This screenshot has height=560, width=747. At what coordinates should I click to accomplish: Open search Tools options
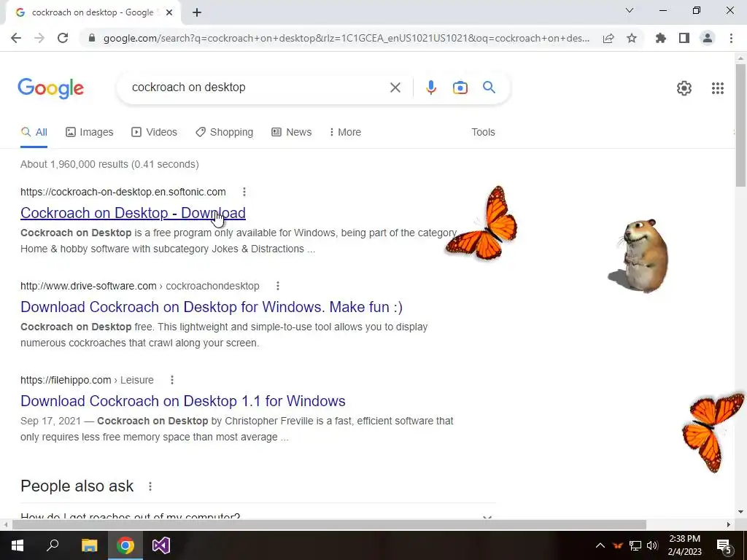483,133
